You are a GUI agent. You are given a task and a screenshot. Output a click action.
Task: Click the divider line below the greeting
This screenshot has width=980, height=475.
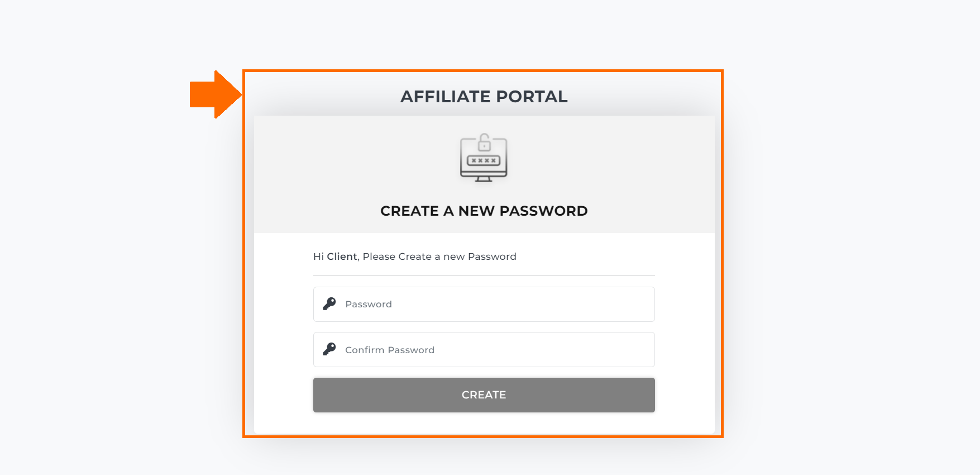(x=484, y=275)
